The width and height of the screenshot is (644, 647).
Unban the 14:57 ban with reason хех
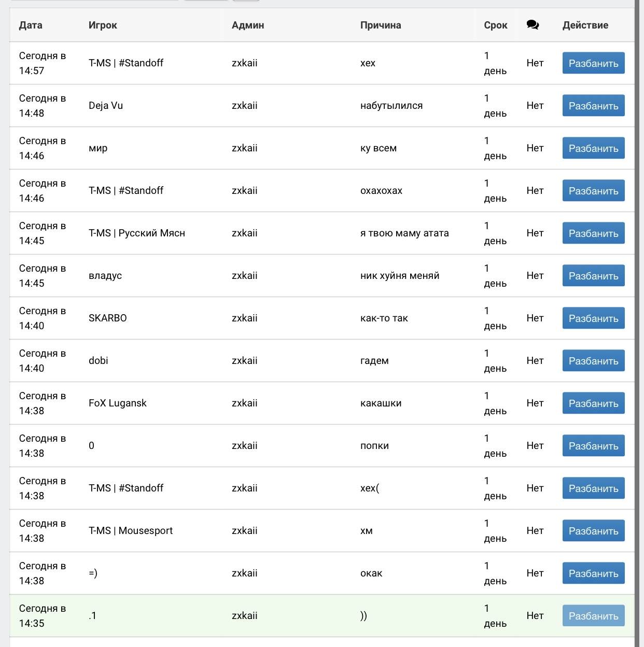[x=593, y=63]
